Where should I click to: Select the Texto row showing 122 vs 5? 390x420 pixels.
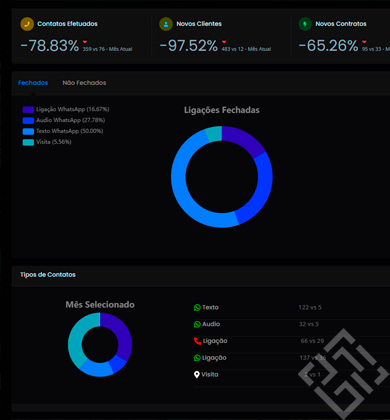click(290, 307)
